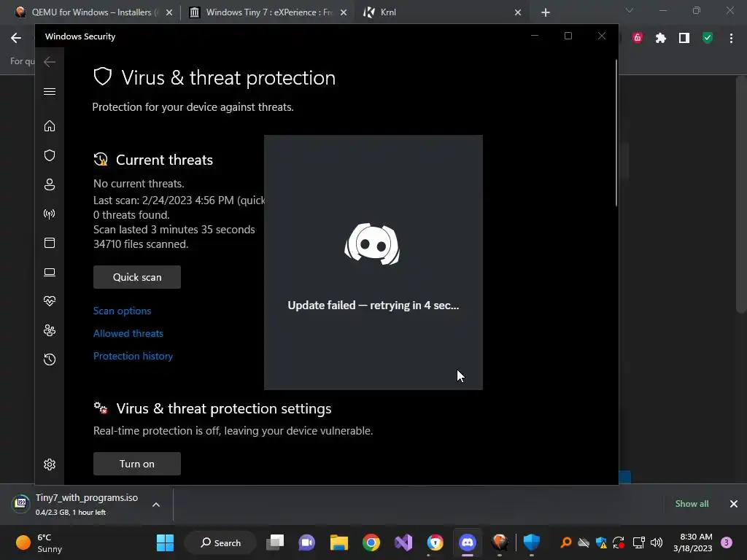
Task: Open the volume control in system tray
Action: 657,542
